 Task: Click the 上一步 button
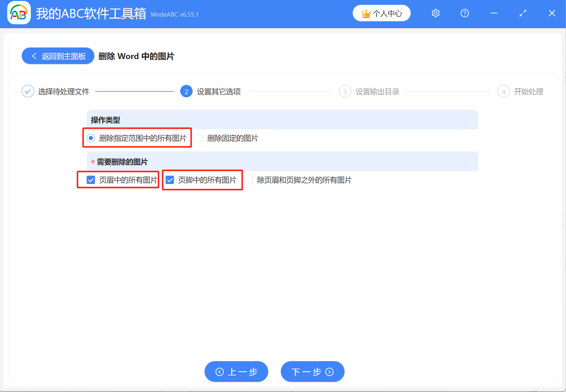point(236,372)
